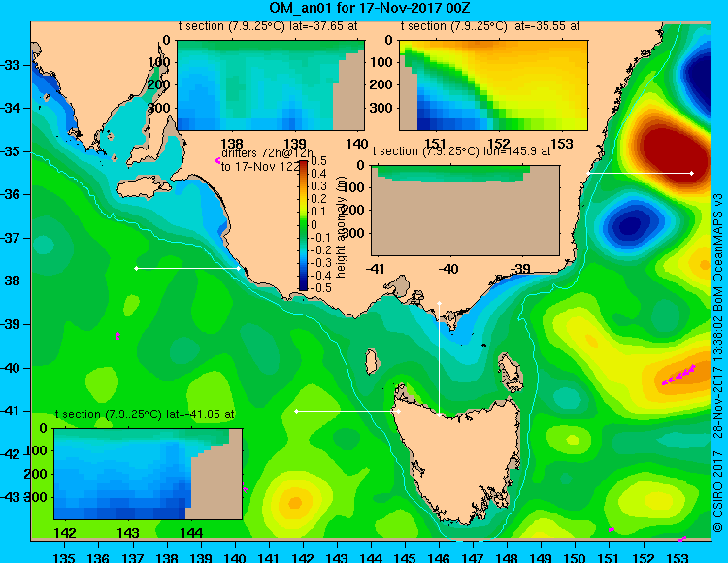Viewport: 728px width, 563px height.
Task: Click west endpoint diamond of the -41.05 section line
Action: (297, 411)
